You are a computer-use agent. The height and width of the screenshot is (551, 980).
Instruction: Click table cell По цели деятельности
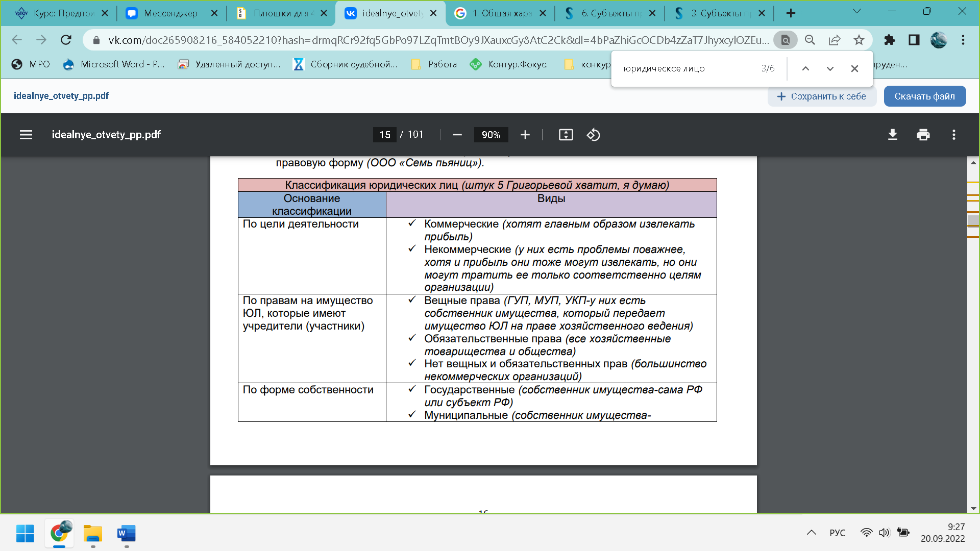tap(312, 256)
